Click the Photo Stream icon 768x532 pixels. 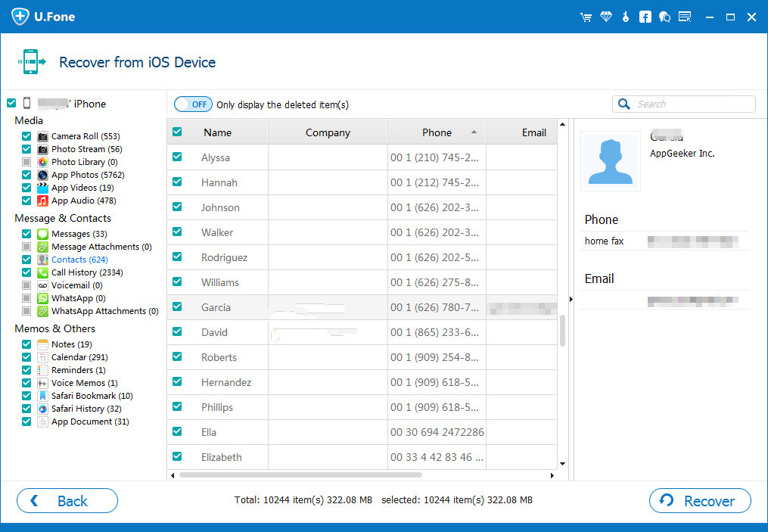(x=42, y=149)
